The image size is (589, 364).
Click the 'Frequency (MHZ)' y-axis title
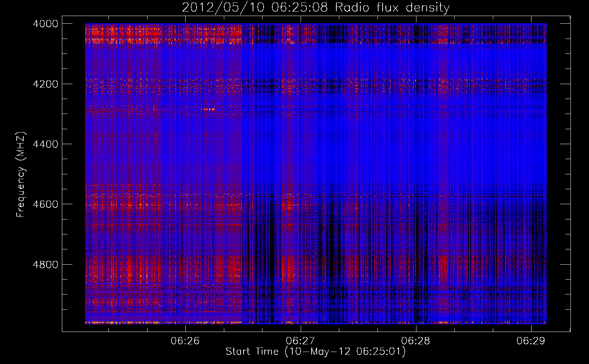point(21,175)
